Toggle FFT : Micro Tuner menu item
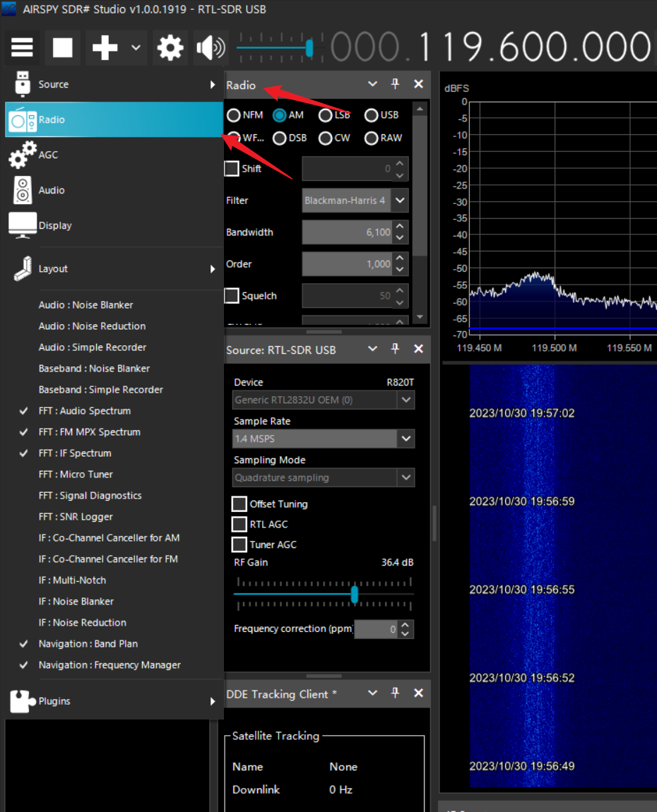This screenshot has height=812, width=657. [76, 474]
